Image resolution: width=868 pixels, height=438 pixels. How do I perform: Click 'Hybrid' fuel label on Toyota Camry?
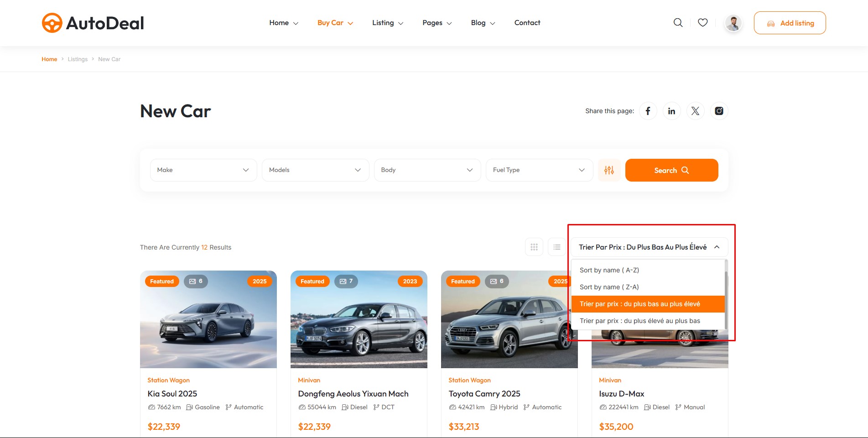tap(504, 407)
